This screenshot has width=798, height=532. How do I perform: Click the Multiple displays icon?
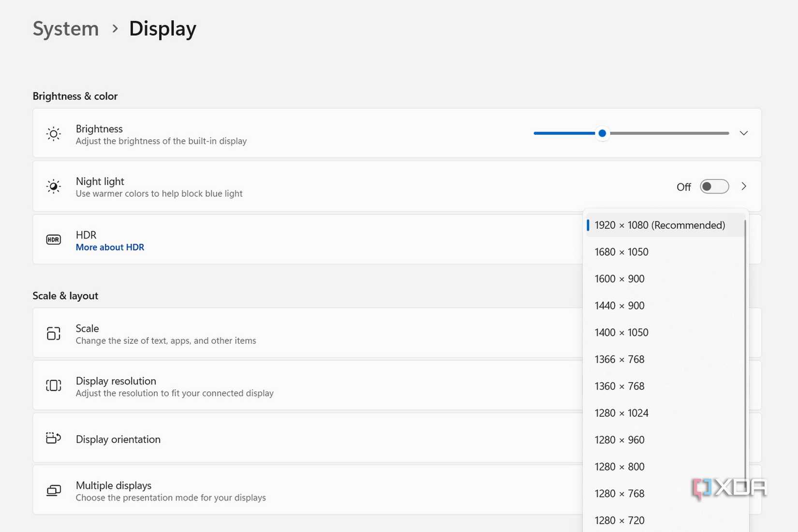tap(53, 490)
